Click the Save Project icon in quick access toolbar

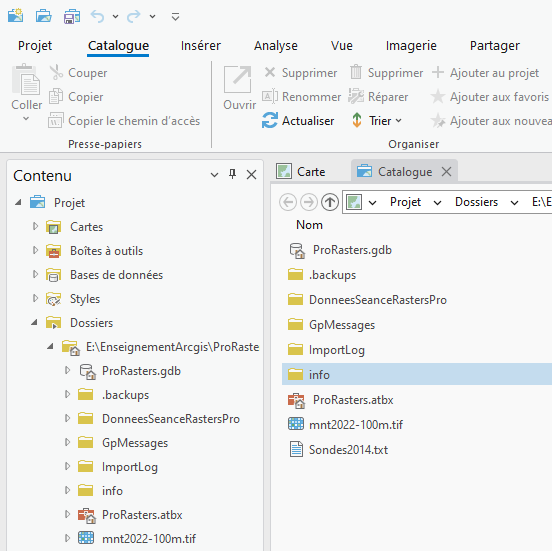point(72,16)
